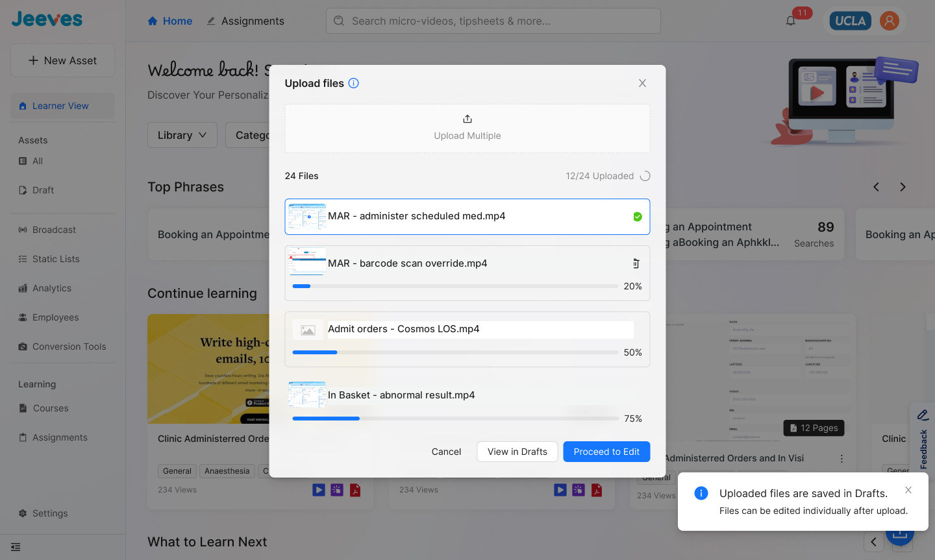
Task: Click PDF icon on first card
Action: point(355,490)
